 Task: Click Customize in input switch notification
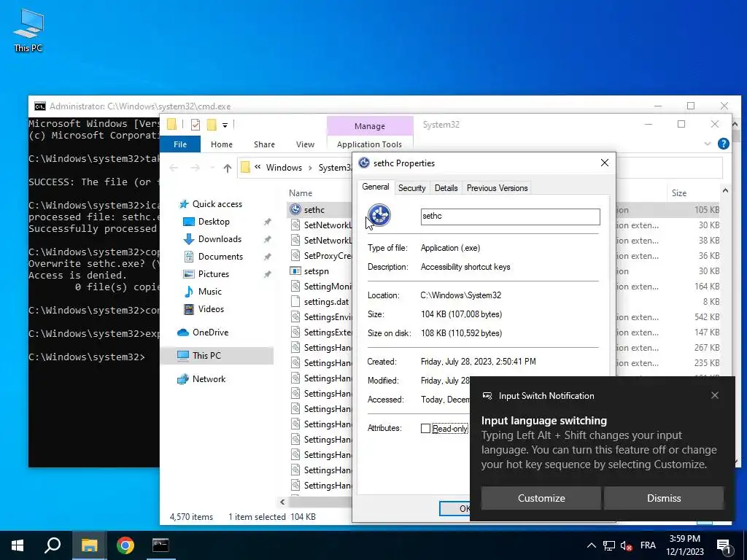541,498
